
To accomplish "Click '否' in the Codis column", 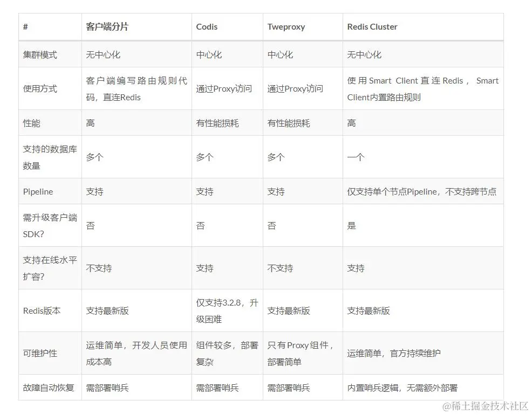I will (x=201, y=226).
